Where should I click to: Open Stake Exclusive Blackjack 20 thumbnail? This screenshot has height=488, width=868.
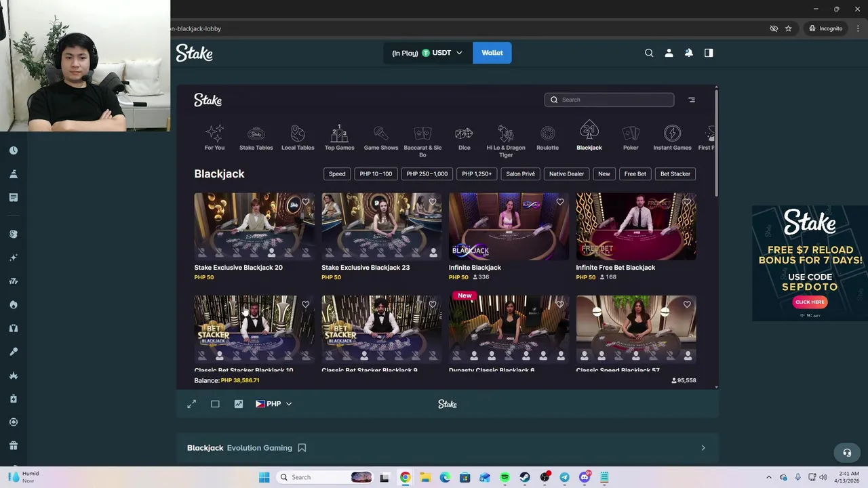(254, 226)
